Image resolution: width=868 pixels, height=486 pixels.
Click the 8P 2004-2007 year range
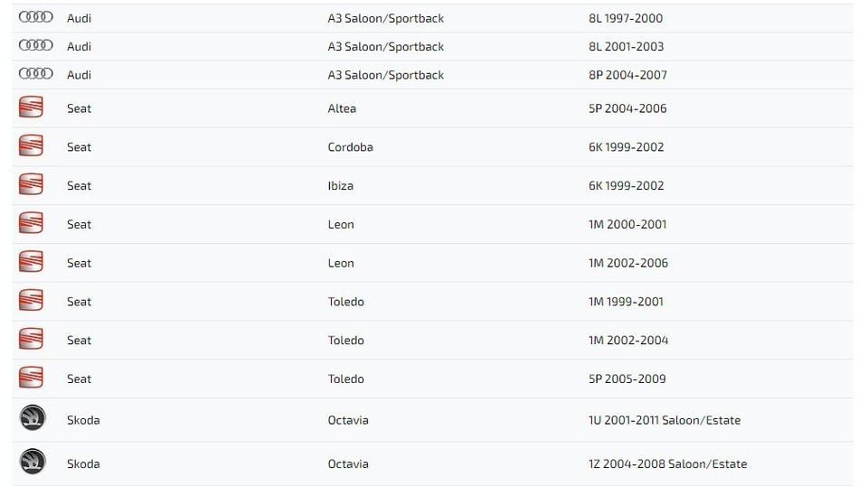(x=627, y=75)
